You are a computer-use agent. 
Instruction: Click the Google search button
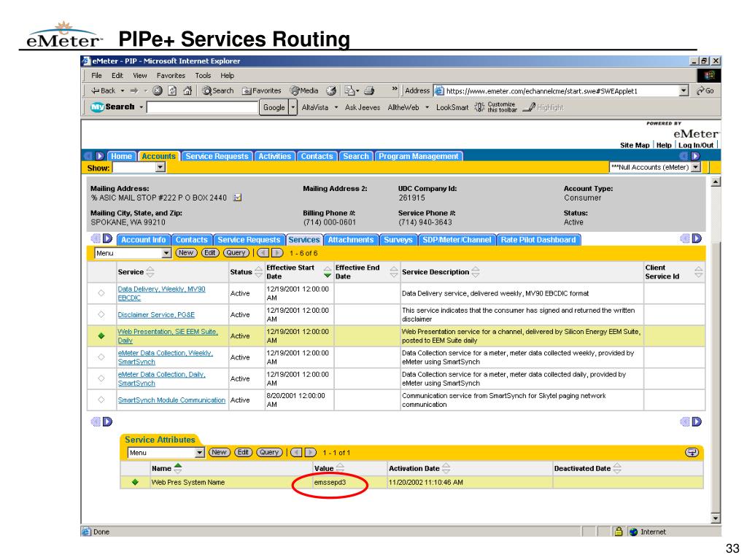tap(274, 107)
